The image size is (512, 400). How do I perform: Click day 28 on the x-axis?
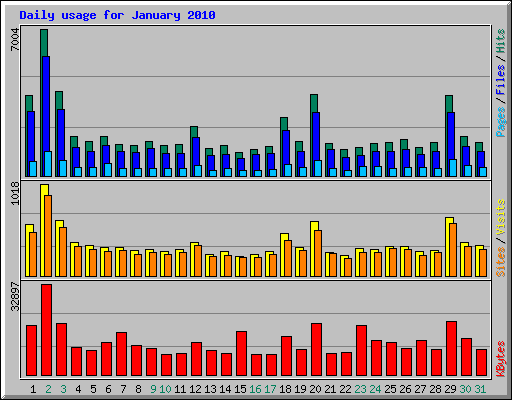click(435, 389)
